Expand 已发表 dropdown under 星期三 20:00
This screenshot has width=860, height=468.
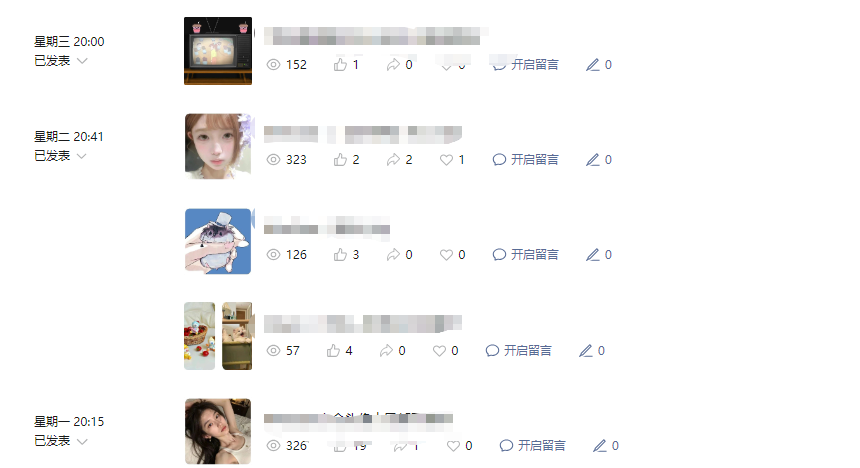coord(82,61)
